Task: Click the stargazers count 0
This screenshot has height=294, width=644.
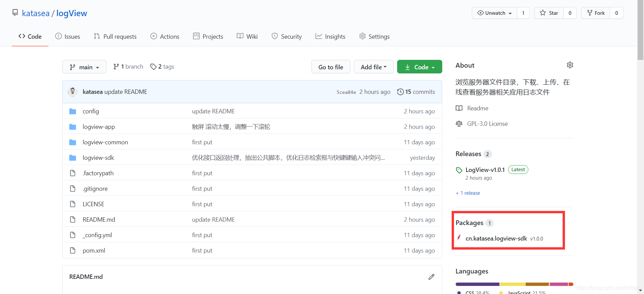Action: pos(570,13)
